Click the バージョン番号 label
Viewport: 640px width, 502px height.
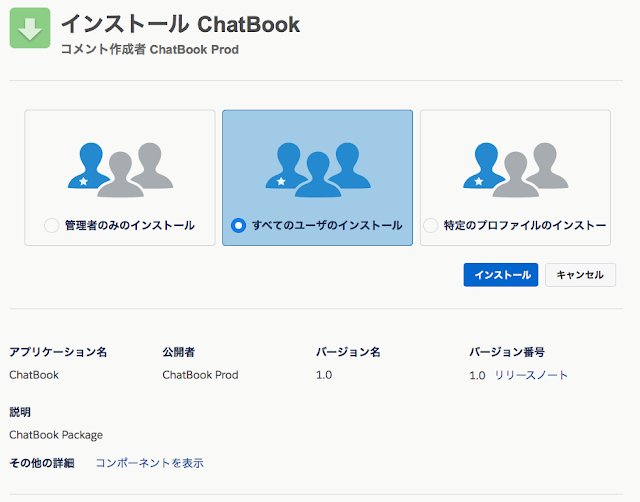[x=507, y=352]
